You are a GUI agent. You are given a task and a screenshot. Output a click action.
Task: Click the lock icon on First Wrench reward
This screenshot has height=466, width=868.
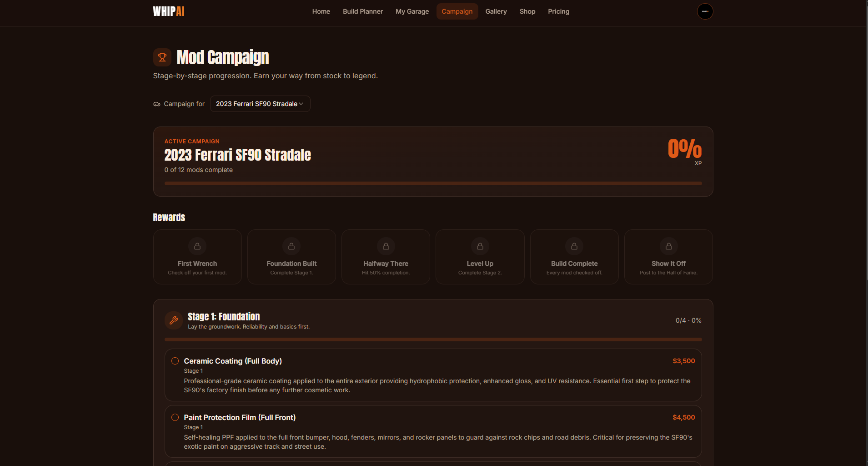coord(197,246)
